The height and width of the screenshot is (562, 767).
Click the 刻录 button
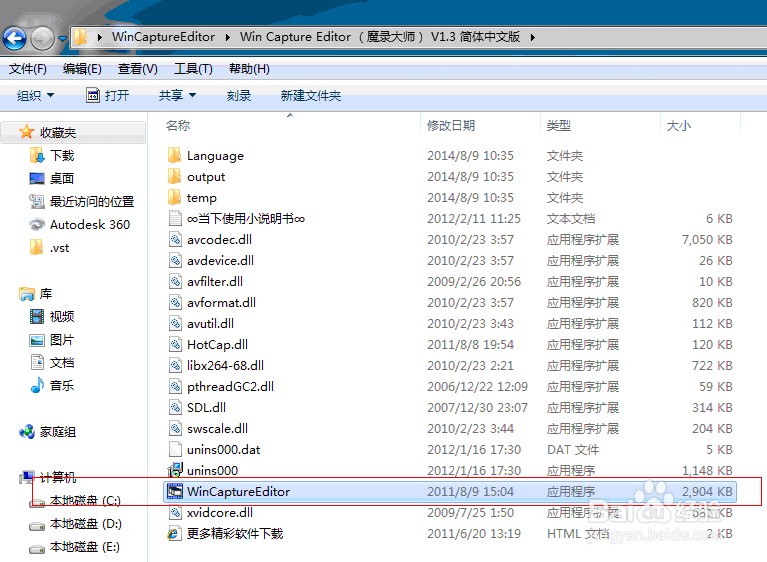pos(239,95)
